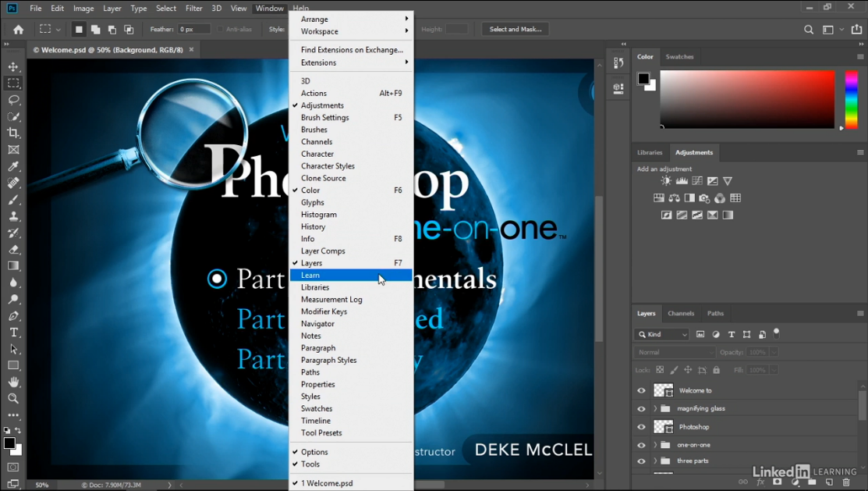This screenshot has width=868, height=491.
Task: Select the Rectangle shape tool
Action: point(13,366)
